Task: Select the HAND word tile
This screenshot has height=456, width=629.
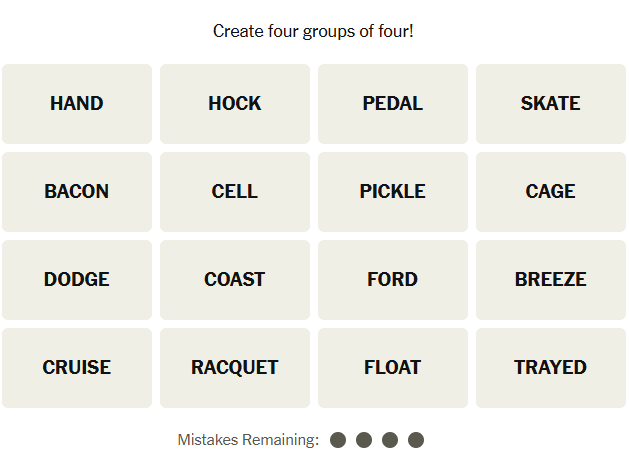Action: [x=77, y=104]
